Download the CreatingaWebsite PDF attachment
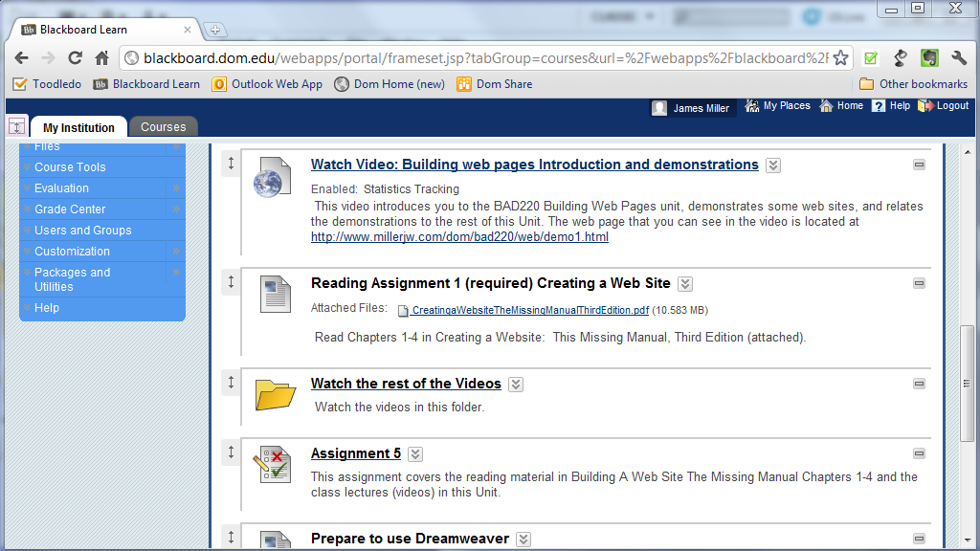Image resolution: width=980 pixels, height=551 pixels. (530, 310)
